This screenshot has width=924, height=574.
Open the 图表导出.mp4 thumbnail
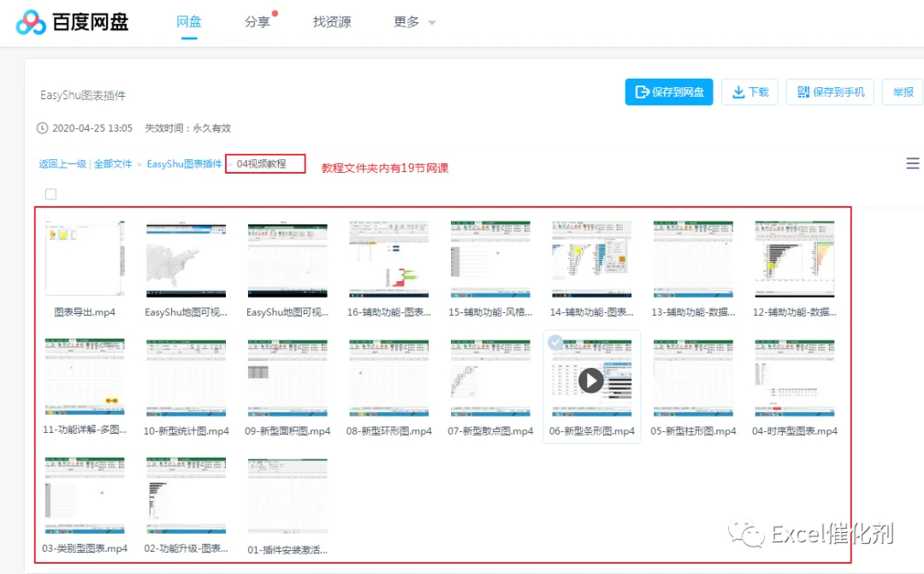point(85,258)
